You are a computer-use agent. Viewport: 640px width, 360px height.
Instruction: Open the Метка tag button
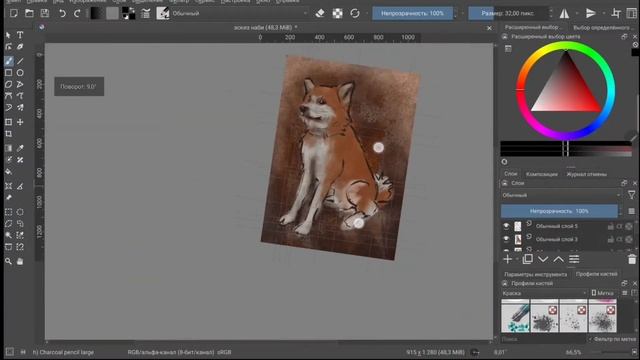click(602, 293)
